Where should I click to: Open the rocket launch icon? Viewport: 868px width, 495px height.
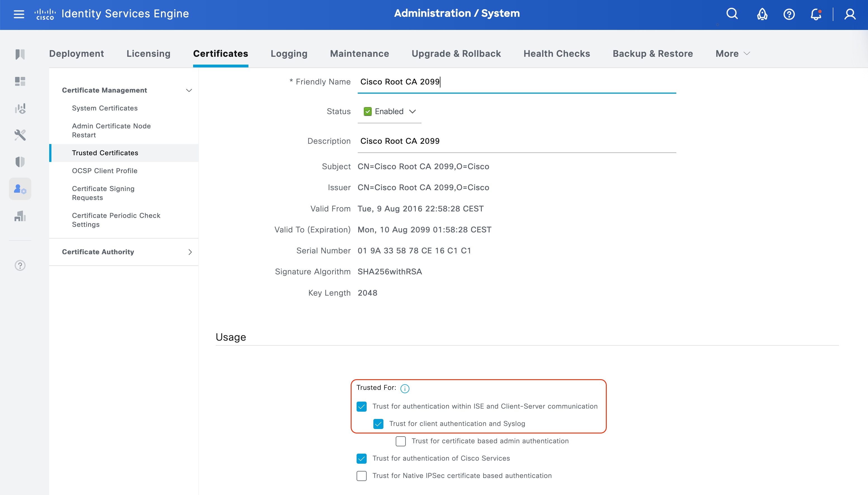[762, 14]
